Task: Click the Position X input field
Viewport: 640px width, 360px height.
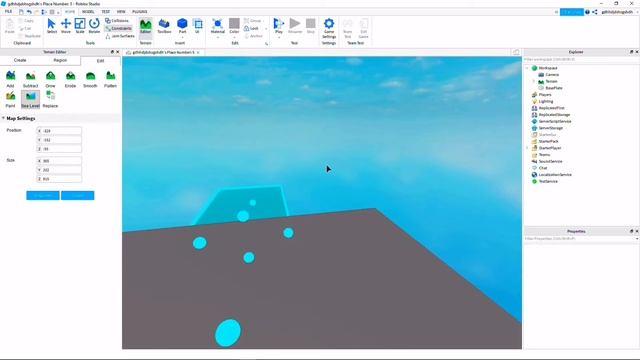Action: click(59, 131)
